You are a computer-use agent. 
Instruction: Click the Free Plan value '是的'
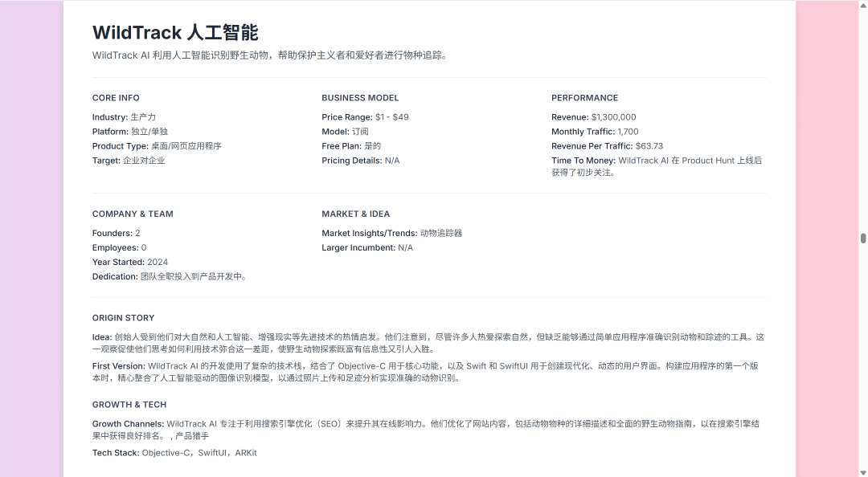pos(373,146)
